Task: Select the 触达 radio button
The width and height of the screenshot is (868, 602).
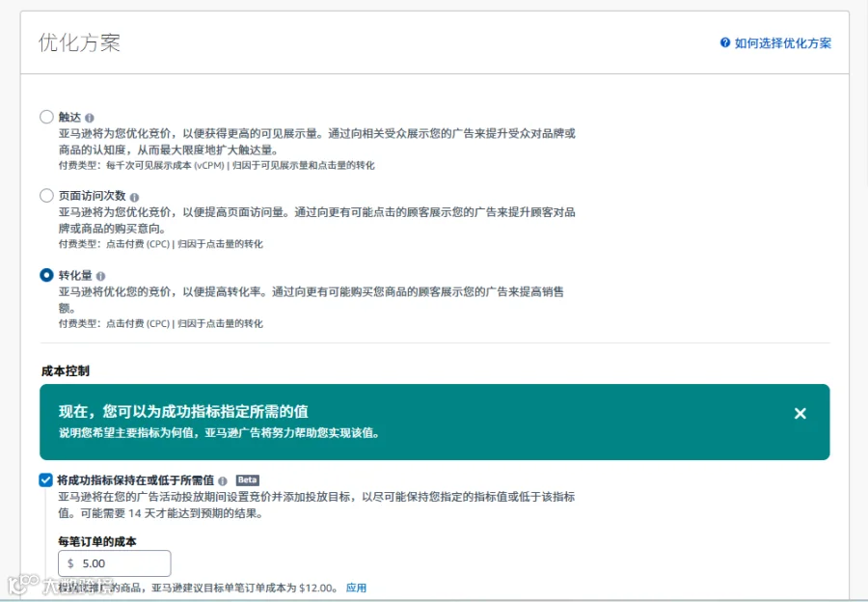Action: [46, 117]
